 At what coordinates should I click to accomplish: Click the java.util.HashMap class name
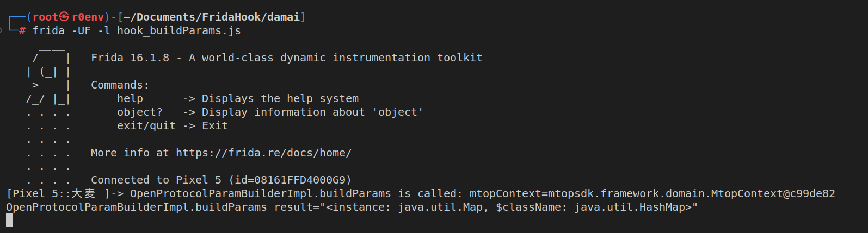(632, 207)
